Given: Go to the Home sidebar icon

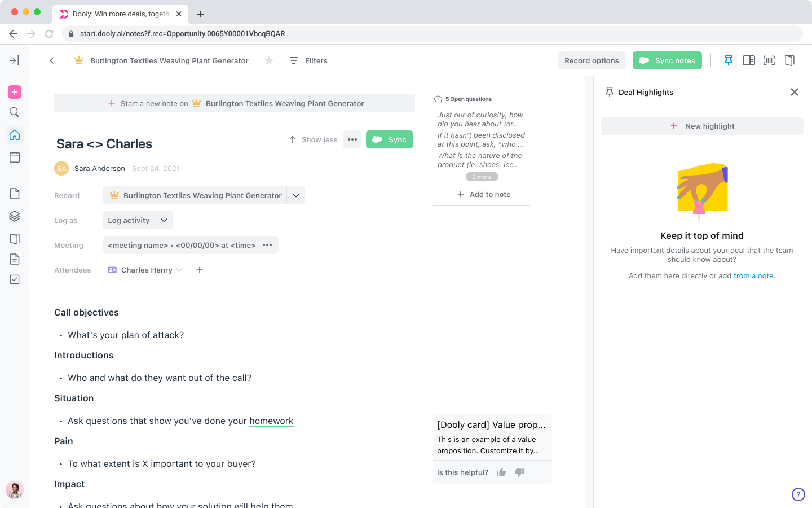Looking at the screenshot, I should pos(15,135).
